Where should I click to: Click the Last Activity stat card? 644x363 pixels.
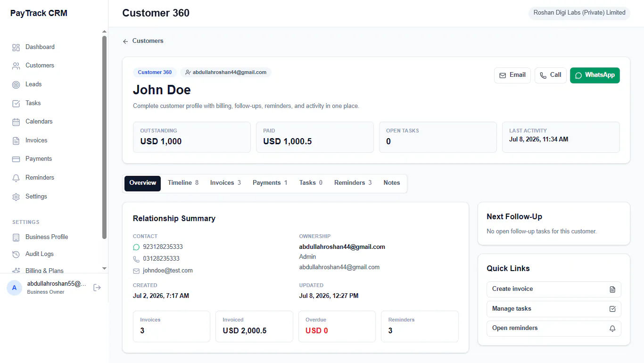561,137
